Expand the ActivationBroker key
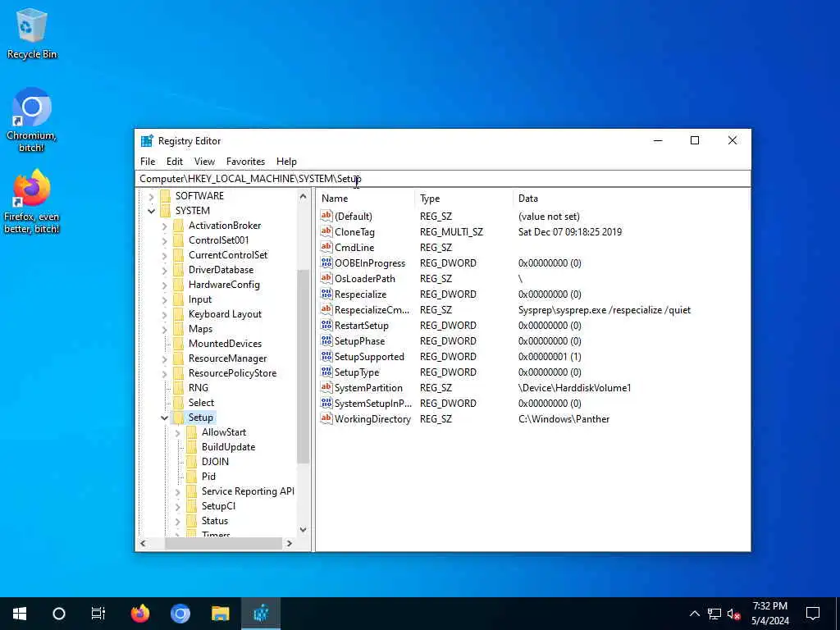The width and height of the screenshot is (840, 630). tap(164, 226)
